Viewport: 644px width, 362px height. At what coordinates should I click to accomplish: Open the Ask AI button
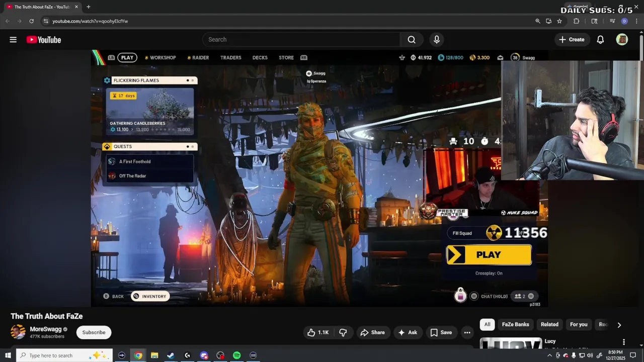(x=408, y=332)
